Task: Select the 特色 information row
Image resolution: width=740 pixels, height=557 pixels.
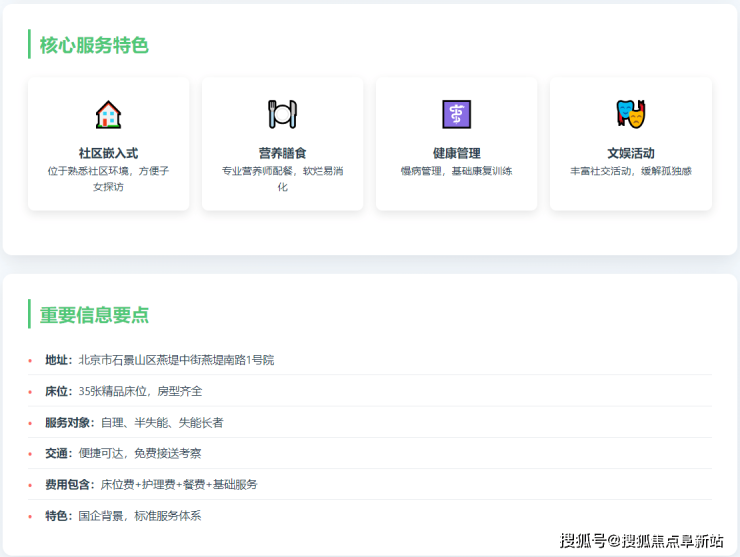Action: pyautogui.click(x=123, y=515)
